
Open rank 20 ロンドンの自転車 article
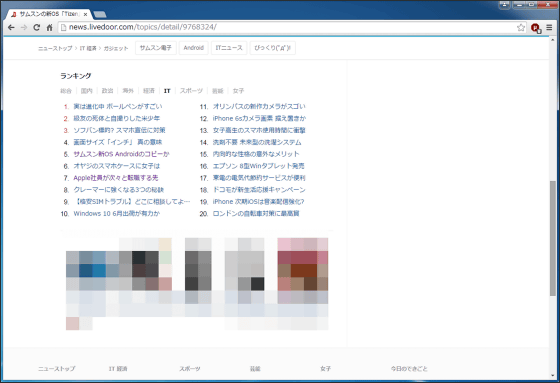(256, 213)
